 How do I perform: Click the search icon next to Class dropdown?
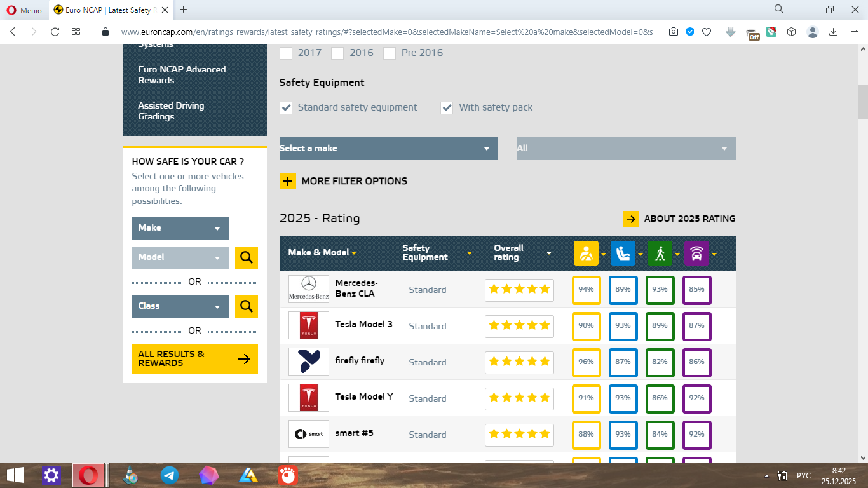pos(247,307)
